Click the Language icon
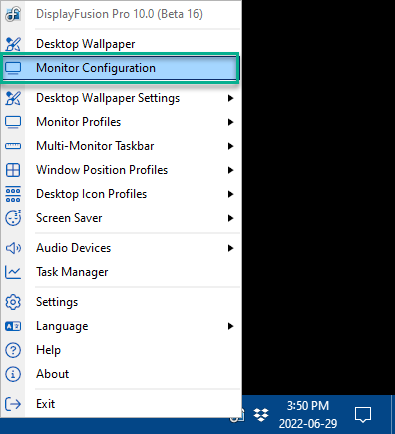395x434 pixels. click(x=13, y=326)
